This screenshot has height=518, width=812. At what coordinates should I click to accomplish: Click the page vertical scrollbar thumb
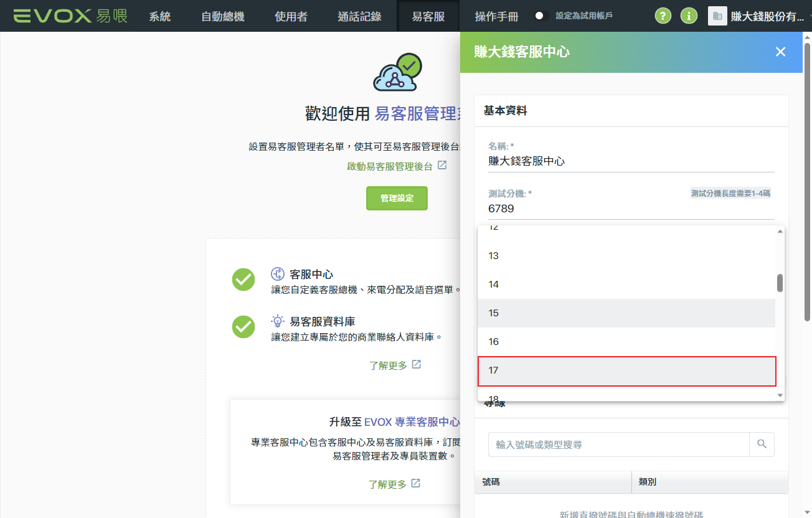[x=808, y=181]
